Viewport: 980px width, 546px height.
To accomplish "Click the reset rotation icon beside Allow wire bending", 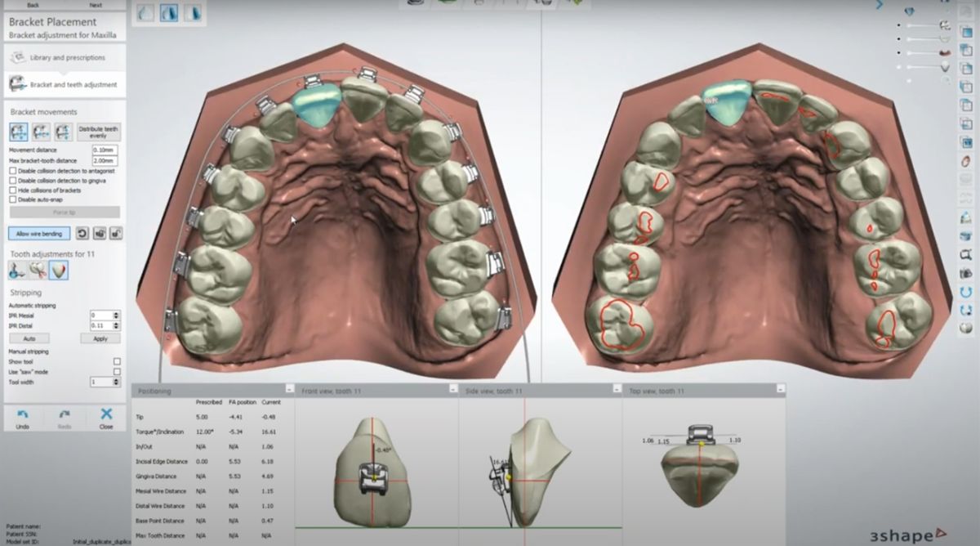I will (x=82, y=234).
